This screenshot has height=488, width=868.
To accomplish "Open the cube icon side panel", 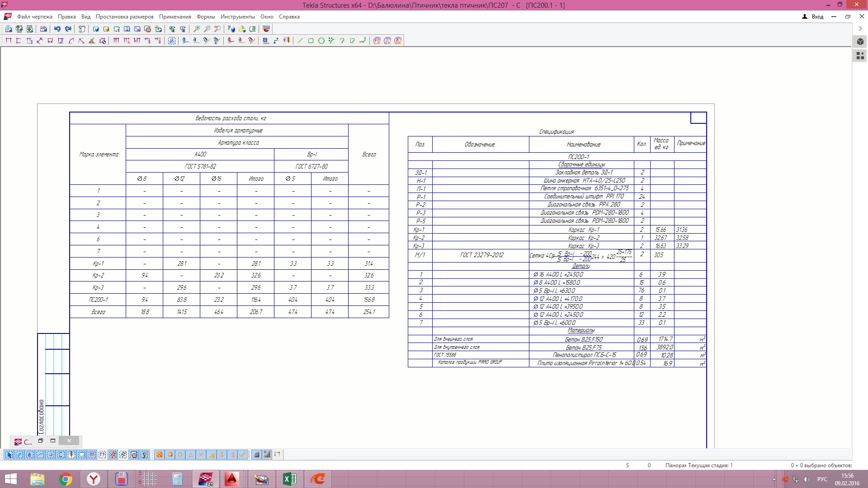I will pos(860,42).
